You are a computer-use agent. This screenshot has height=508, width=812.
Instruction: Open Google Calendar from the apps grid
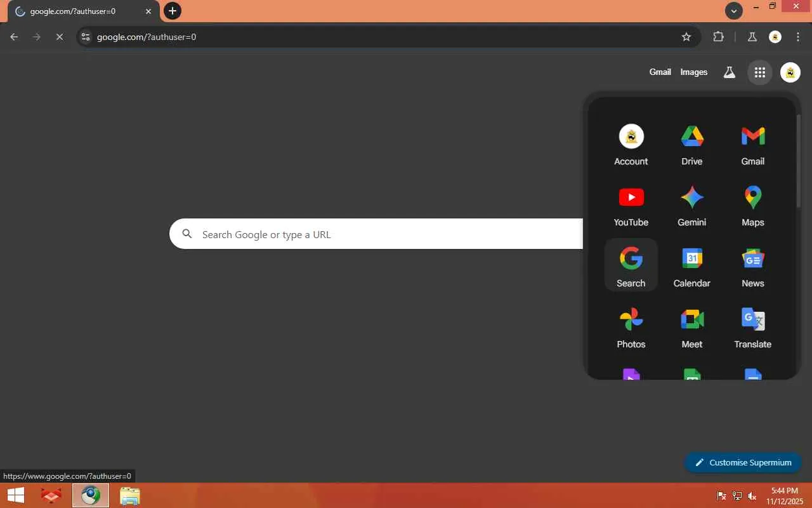[x=691, y=267]
